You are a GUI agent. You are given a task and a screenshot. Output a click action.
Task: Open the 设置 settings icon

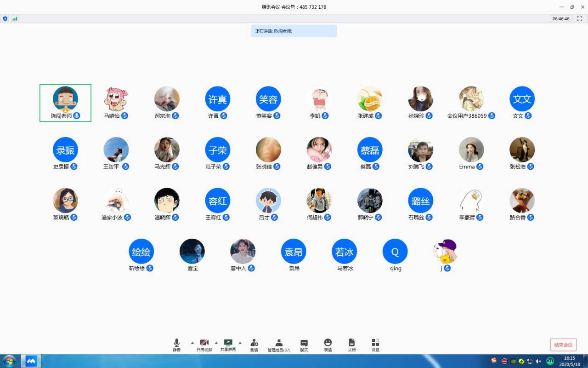(375, 345)
